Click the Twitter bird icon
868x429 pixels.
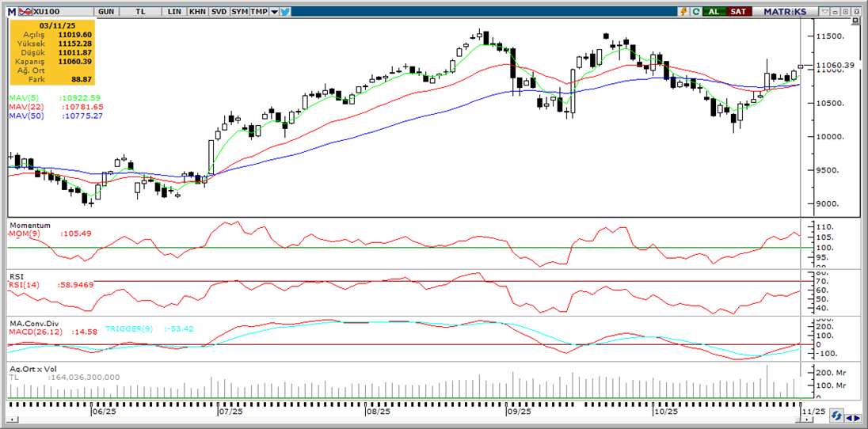click(285, 12)
